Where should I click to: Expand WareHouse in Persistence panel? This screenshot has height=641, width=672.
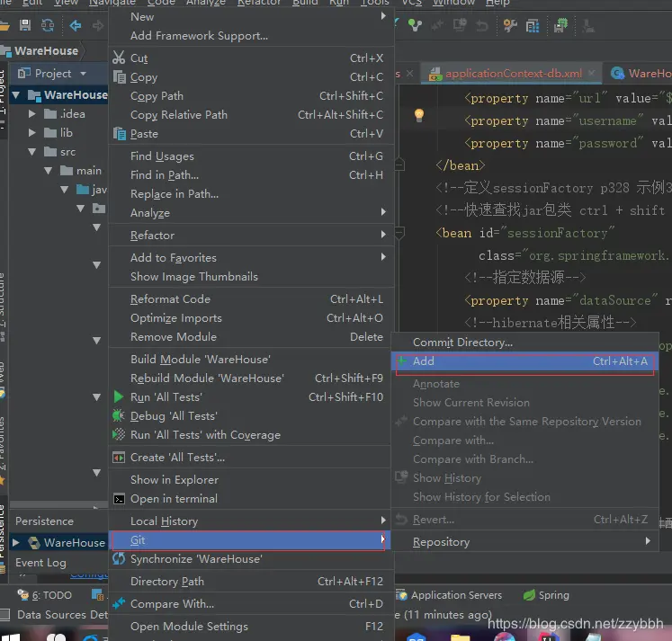pos(16,542)
